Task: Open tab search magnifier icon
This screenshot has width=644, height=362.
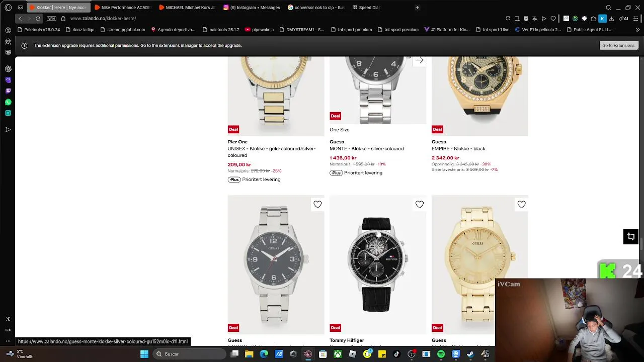Action: coord(608,8)
